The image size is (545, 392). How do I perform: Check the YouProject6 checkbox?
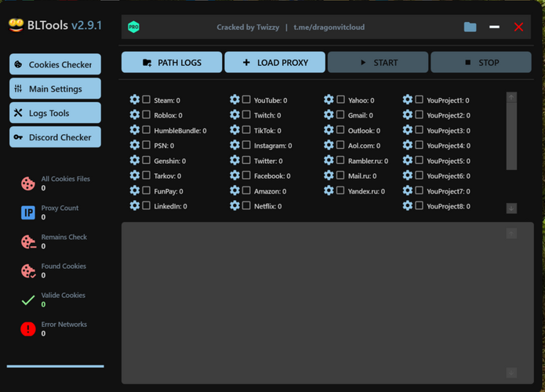pyautogui.click(x=420, y=175)
